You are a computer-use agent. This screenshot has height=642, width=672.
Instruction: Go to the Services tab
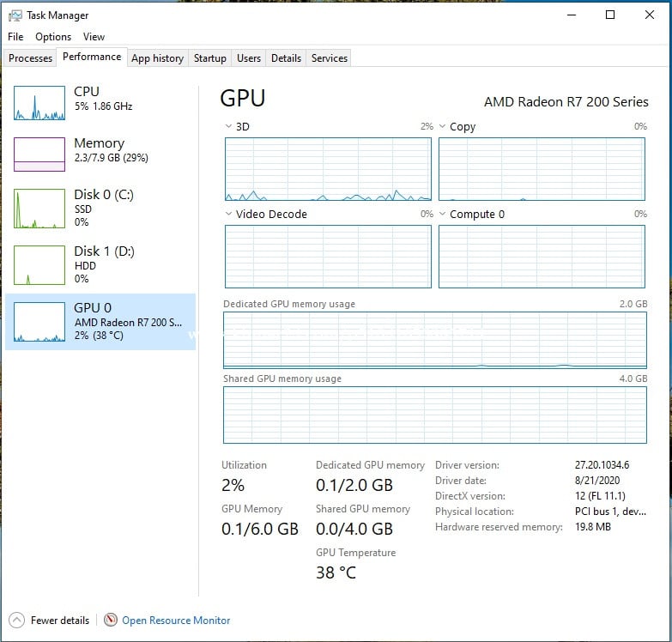(x=329, y=58)
